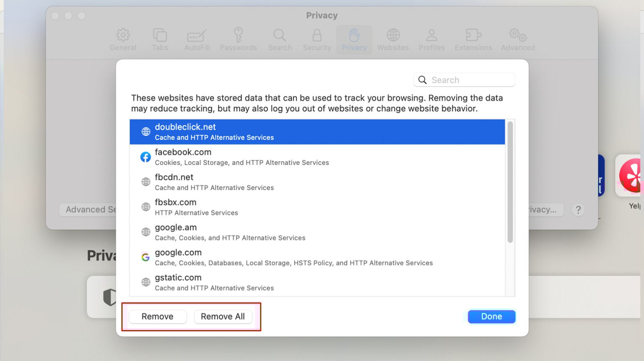Select the Extensions icon

tap(473, 39)
